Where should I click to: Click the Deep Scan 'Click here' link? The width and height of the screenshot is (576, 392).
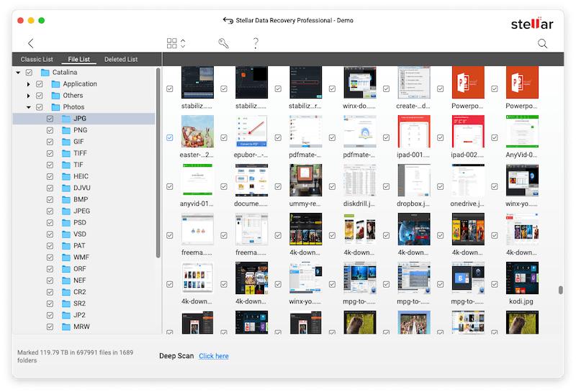[214, 356]
